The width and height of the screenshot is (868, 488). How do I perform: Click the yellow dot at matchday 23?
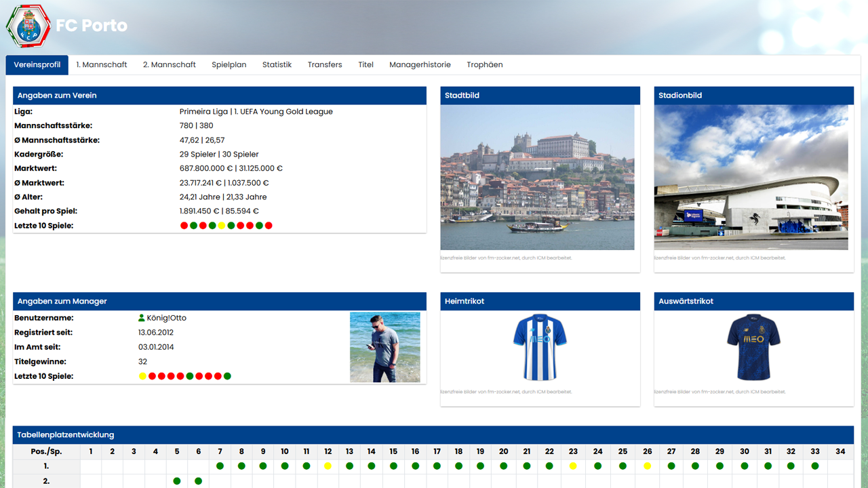coord(573,466)
